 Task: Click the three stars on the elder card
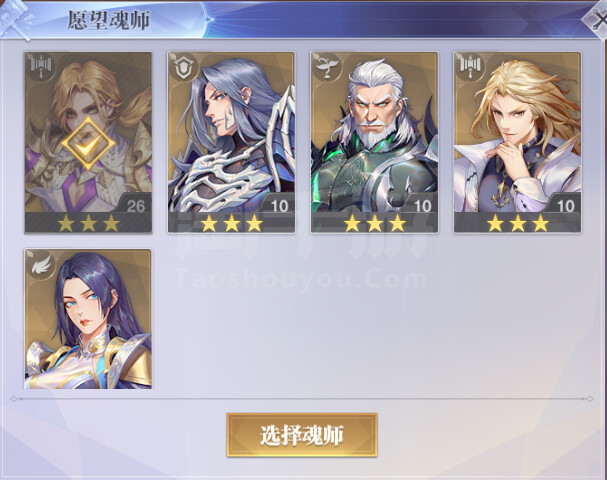click(x=374, y=223)
